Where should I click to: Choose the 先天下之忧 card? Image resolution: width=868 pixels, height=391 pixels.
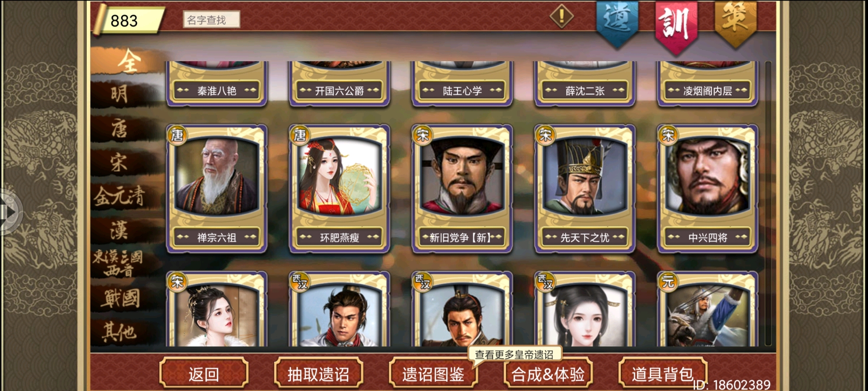(585, 189)
